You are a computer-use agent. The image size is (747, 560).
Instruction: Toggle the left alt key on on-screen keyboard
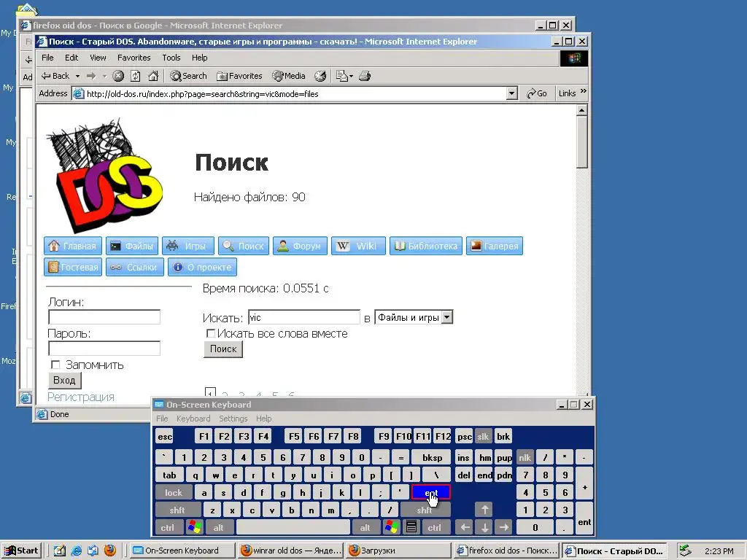[x=219, y=527]
